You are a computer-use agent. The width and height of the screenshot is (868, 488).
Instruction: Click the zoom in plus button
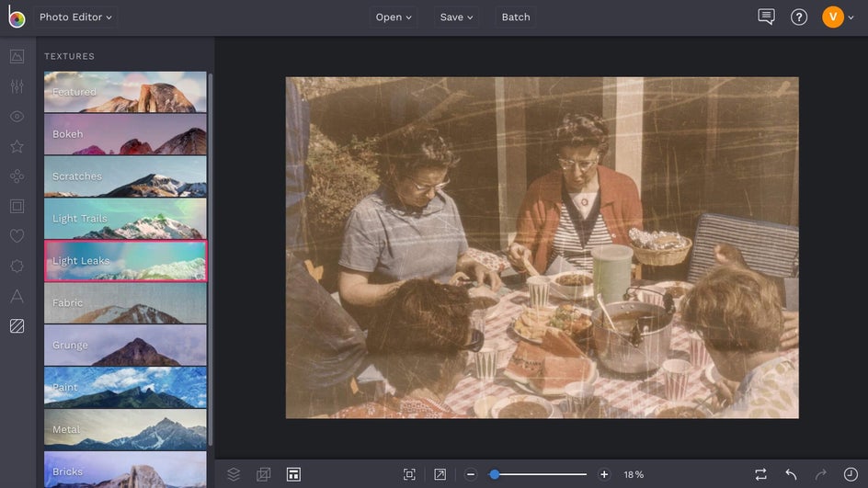tap(604, 474)
